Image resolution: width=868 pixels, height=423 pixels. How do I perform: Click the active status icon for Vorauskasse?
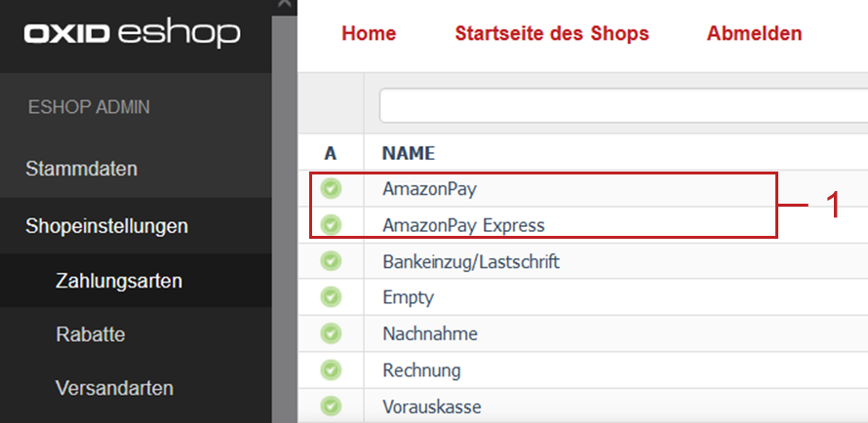[x=331, y=405]
